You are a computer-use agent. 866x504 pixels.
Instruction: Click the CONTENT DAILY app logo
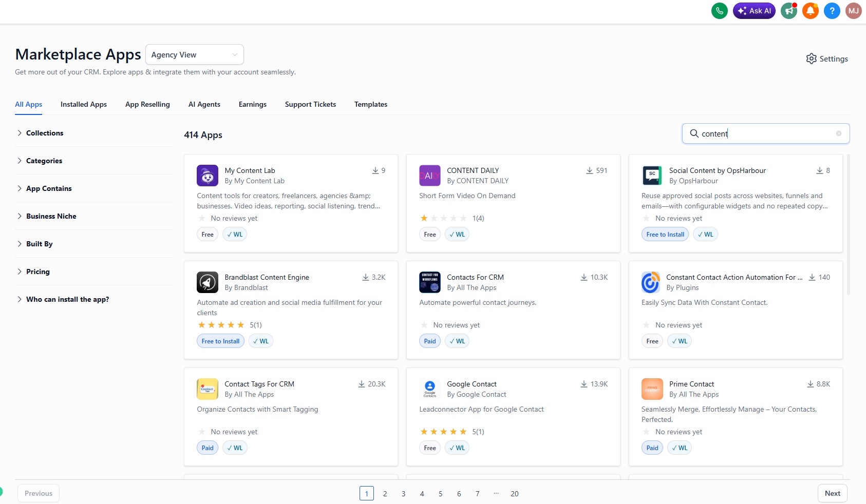click(430, 176)
